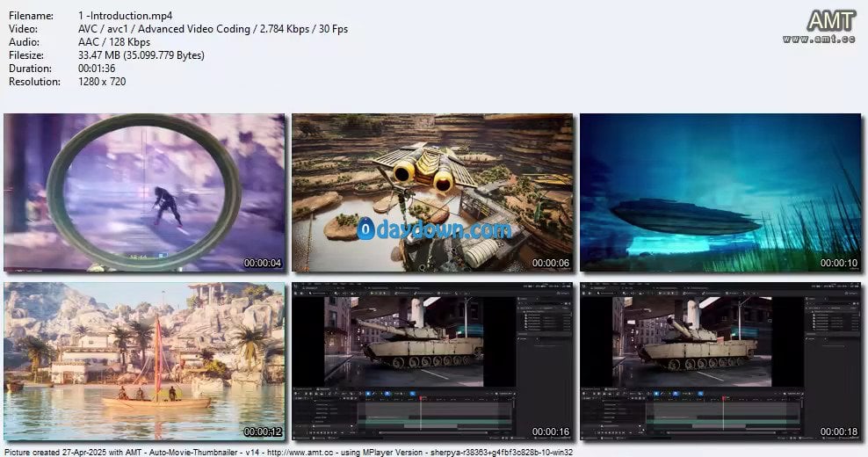Open www.amt.cc under the AMT logo
Screen dimensions: 868x457
click(x=819, y=39)
